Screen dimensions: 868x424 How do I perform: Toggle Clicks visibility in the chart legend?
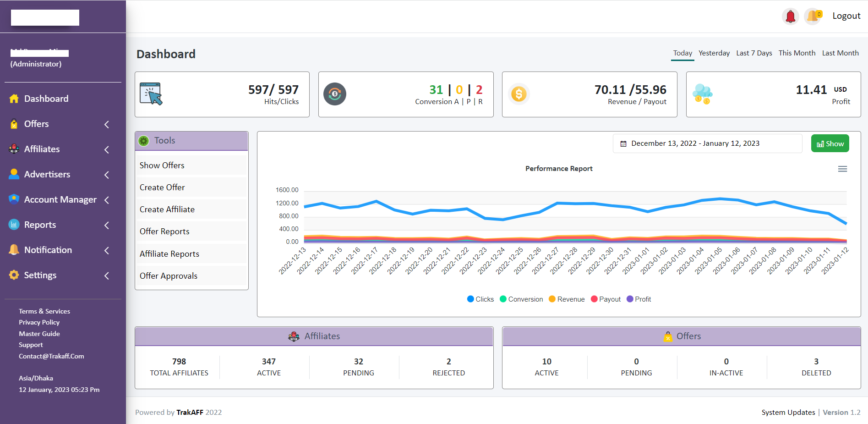[x=480, y=299]
